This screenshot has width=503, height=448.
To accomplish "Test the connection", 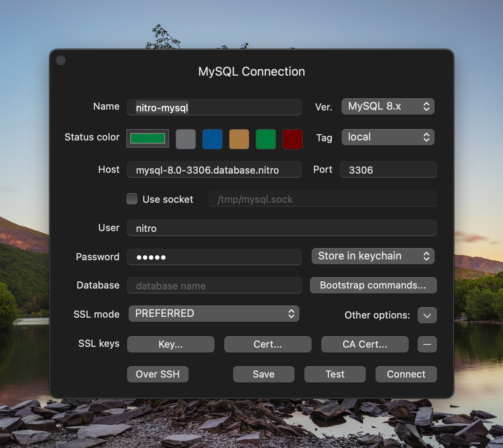I will (335, 374).
